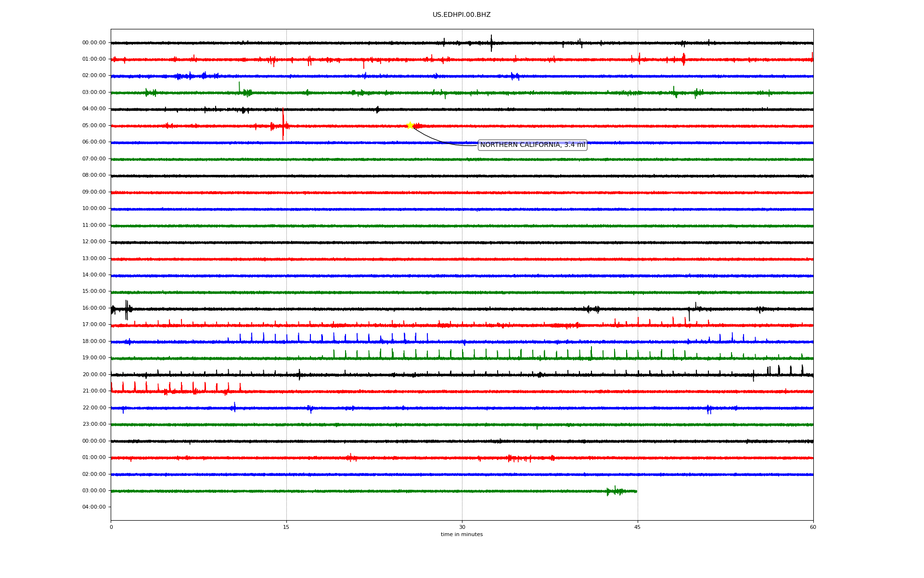The height and width of the screenshot is (578, 924).
Task: Click the 18:00:00 row label
Action: point(94,342)
